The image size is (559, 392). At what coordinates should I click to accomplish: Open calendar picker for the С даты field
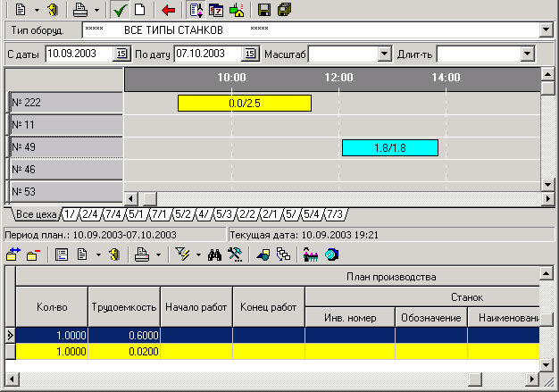pos(121,54)
